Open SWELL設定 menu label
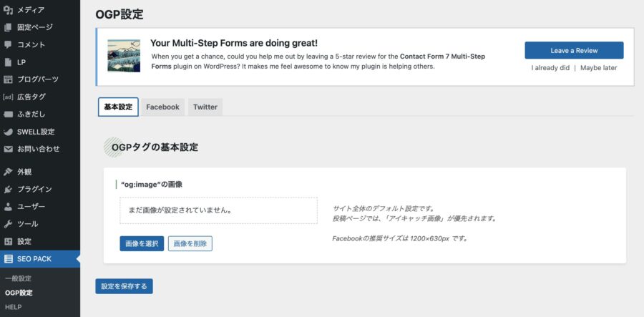Image resolution: width=644 pixels, height=317 pixels. 36,132
